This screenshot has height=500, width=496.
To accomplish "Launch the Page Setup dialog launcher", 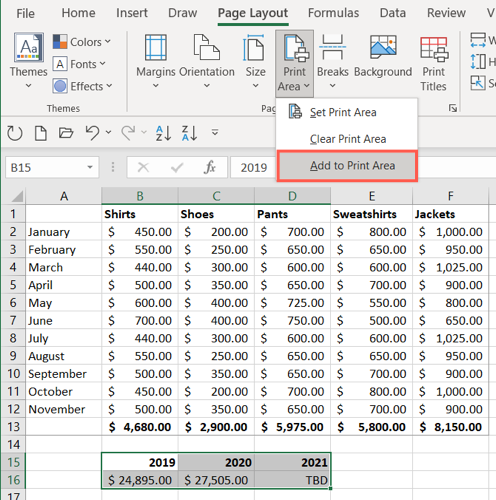I will point(453,108).
